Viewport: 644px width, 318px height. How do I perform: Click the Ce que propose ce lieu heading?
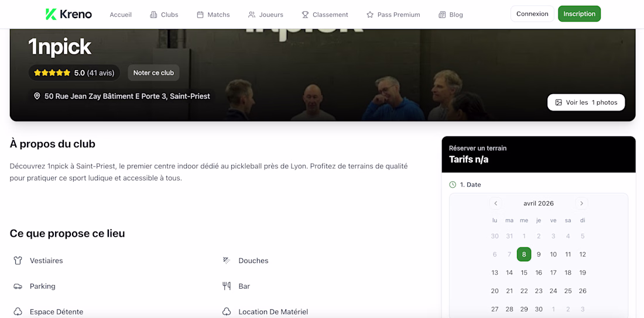point(67,233)
